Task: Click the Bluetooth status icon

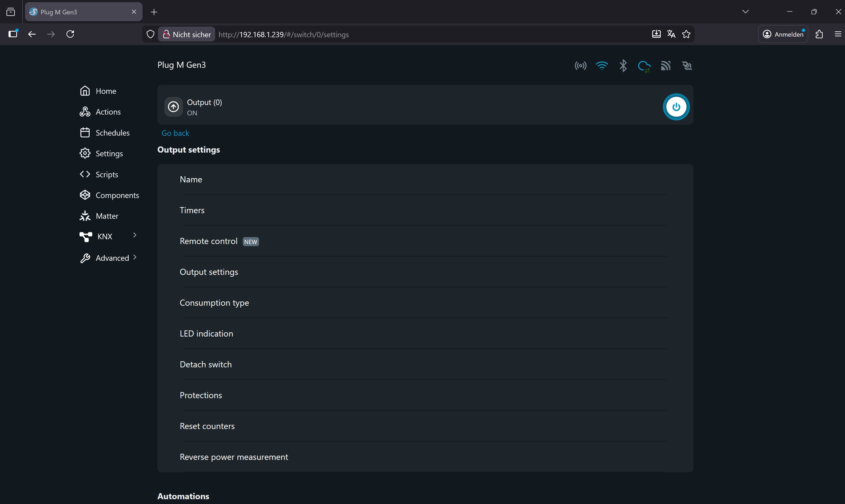Action: (623, 66)
